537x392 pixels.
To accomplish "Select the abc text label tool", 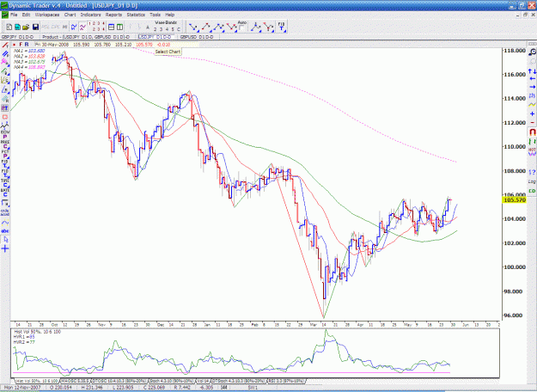I will (x=5, y=231).
